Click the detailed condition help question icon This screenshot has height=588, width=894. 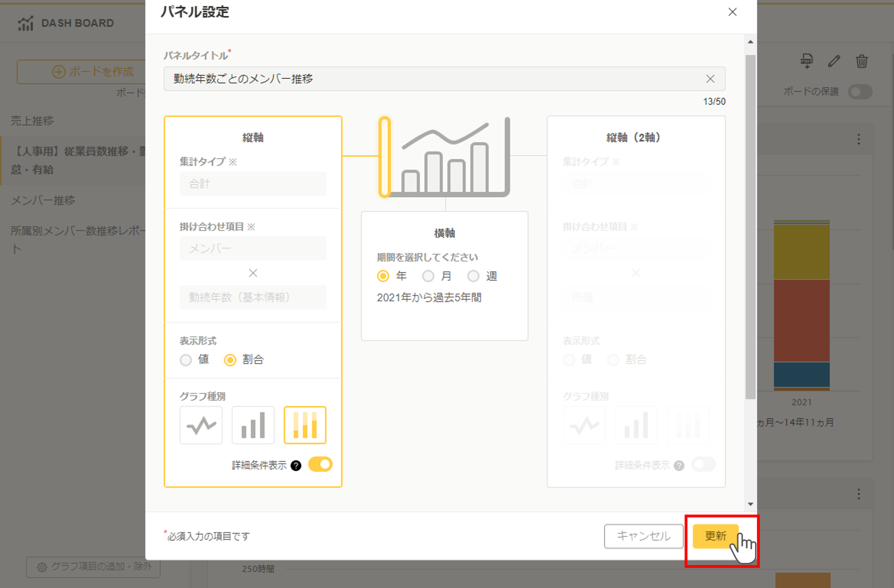296,466
